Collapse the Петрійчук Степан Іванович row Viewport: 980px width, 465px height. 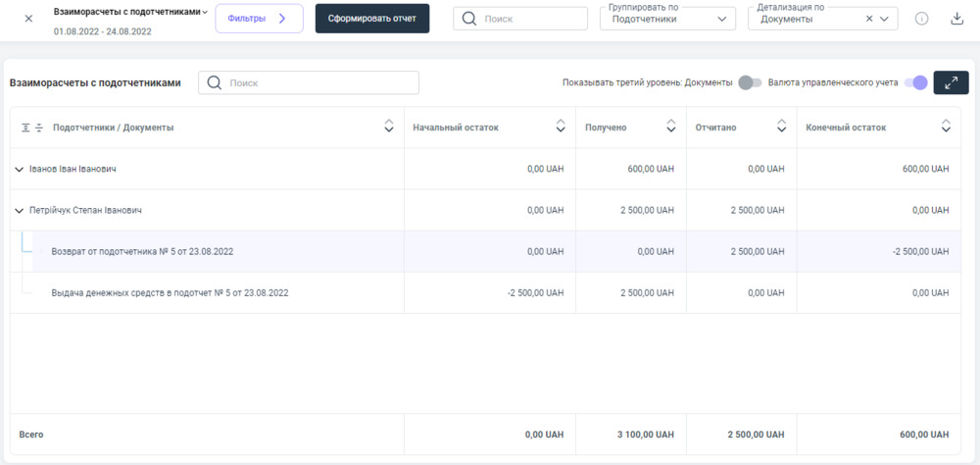click(20, 211)
